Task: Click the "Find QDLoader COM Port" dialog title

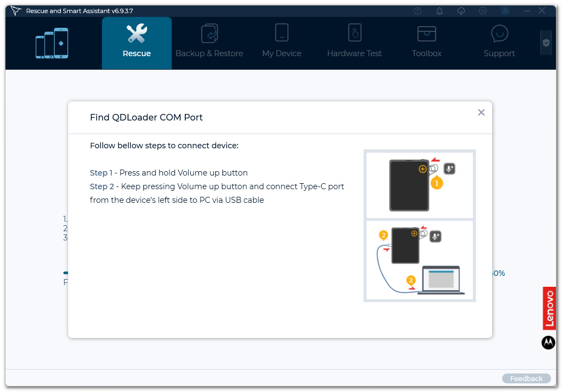Action: pyautogui.click(x=146, y=117)
